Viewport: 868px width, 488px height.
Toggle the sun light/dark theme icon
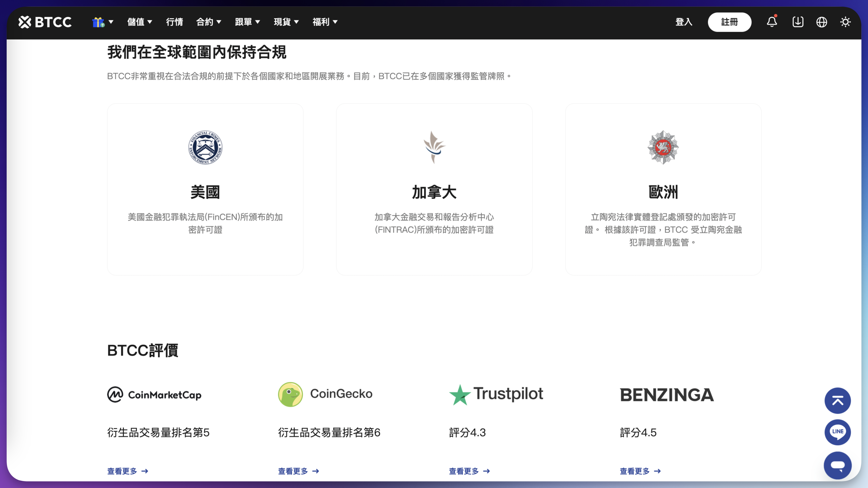pos(845,22)
